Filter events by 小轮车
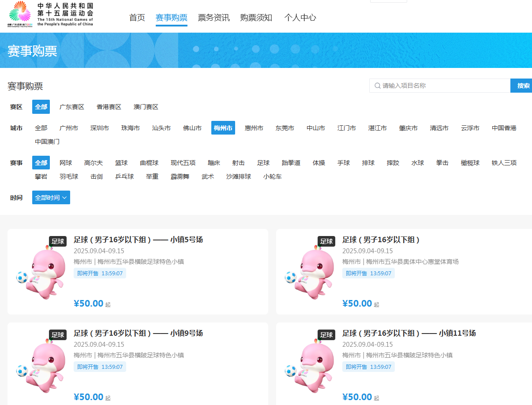532x405 pixels. click(x=273, y=176)
